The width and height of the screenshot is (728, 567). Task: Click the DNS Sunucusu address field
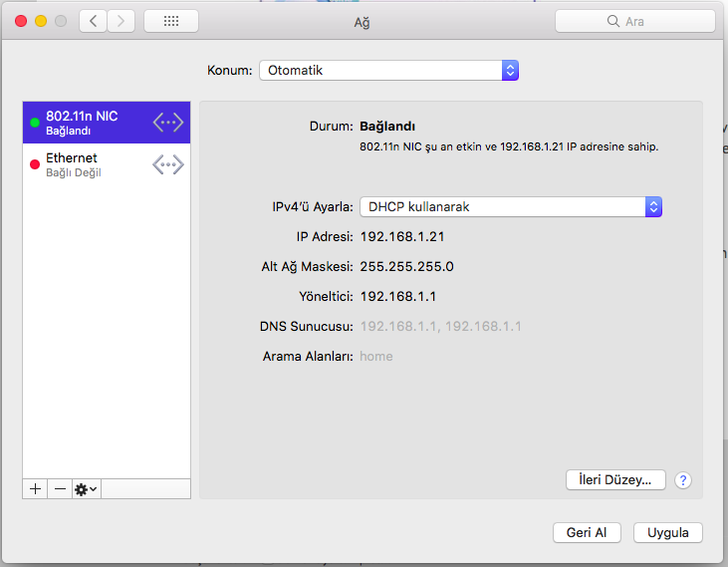point(440,326)
